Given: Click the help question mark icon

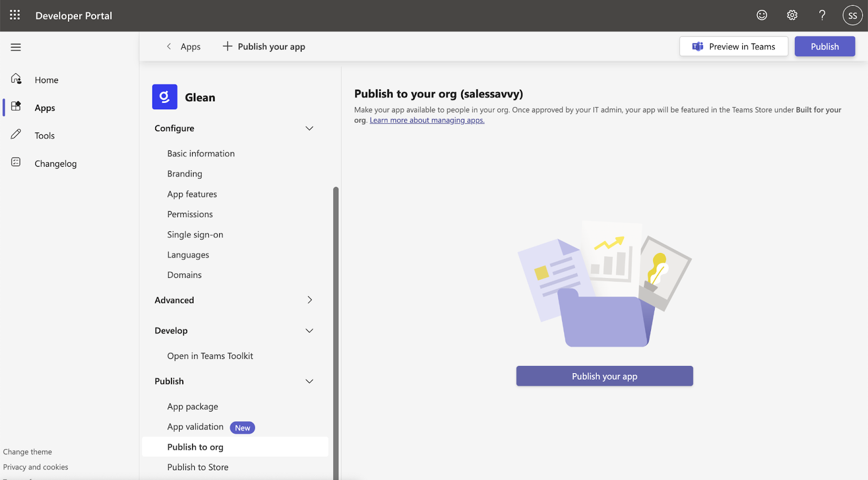Looking at the screenshot, I should 822,15.
